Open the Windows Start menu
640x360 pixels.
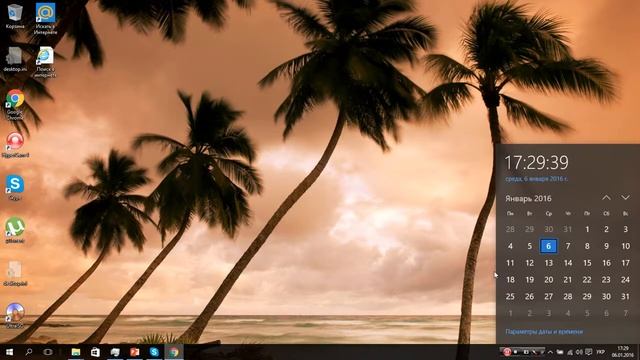point(9,352)
